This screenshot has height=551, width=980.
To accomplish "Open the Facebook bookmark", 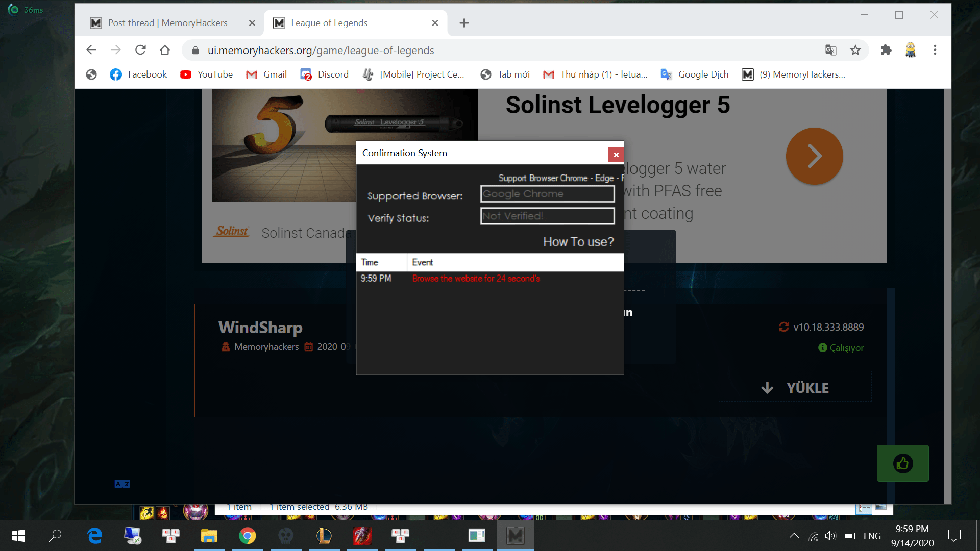I will [x=138, y=74].
